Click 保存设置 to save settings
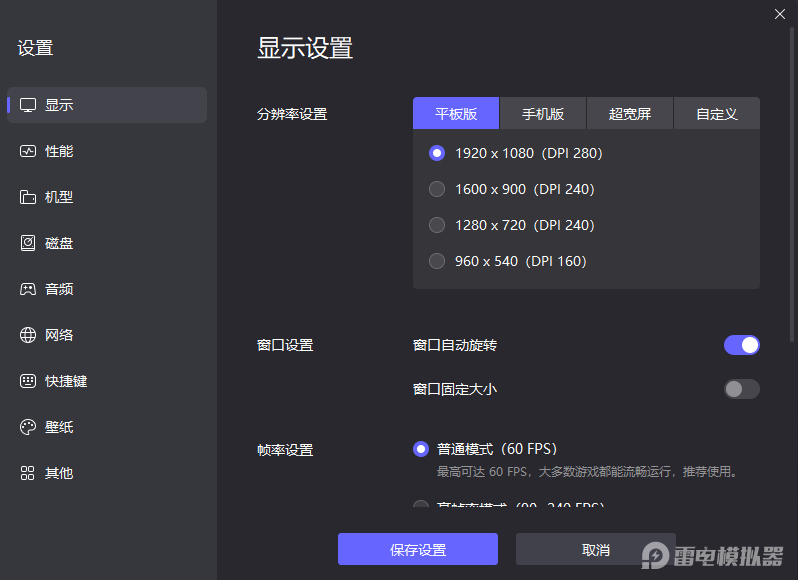Screen dimensions: 798x580 (x=418, y=549)
